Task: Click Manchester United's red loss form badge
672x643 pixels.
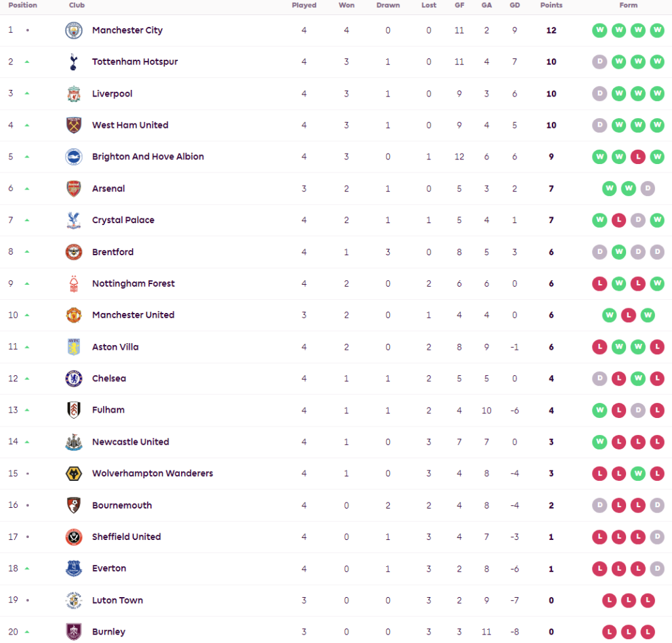Action: tap(628, 315)
